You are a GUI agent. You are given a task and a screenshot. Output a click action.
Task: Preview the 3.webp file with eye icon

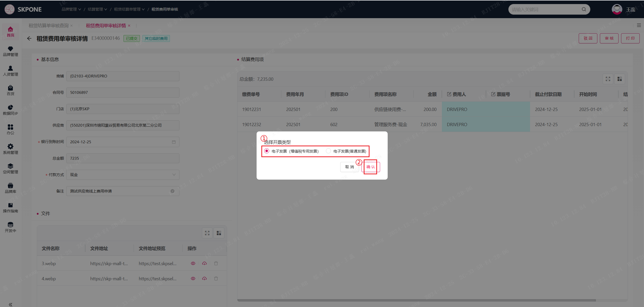coord(193,263)
